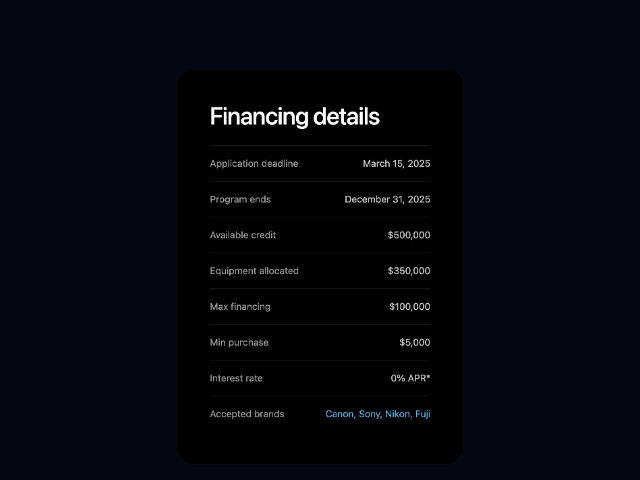Click the Financing details heading
The image size is (640, 480).
(294, 117)
